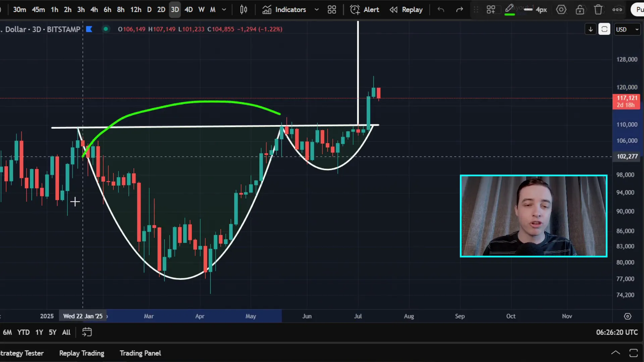Click the 117,121 current price label
The height and width of the screenshot is (362, 644).
tap(626, 101)
